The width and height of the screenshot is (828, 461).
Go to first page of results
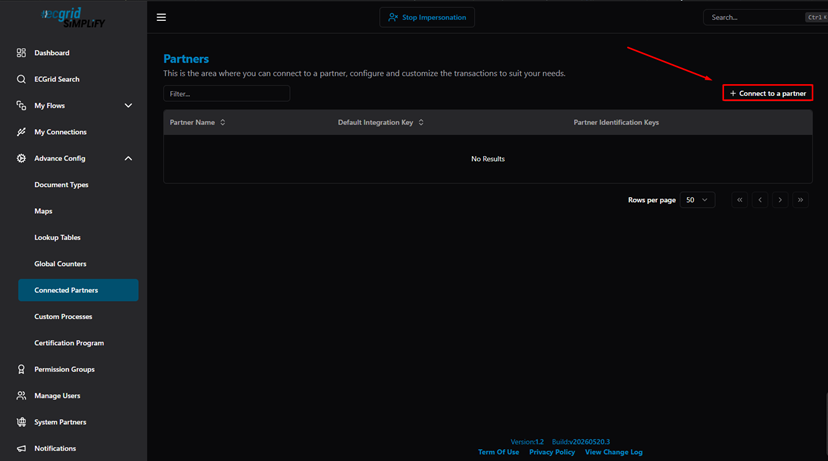740,200
